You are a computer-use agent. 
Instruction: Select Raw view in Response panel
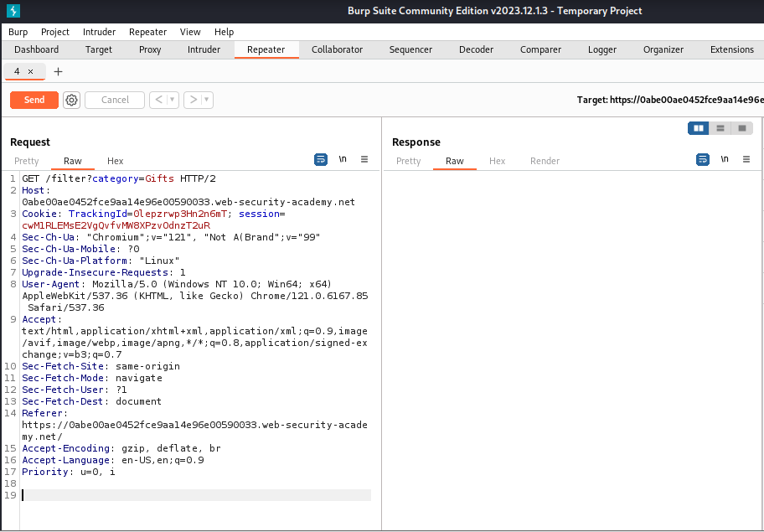(455, 161)
